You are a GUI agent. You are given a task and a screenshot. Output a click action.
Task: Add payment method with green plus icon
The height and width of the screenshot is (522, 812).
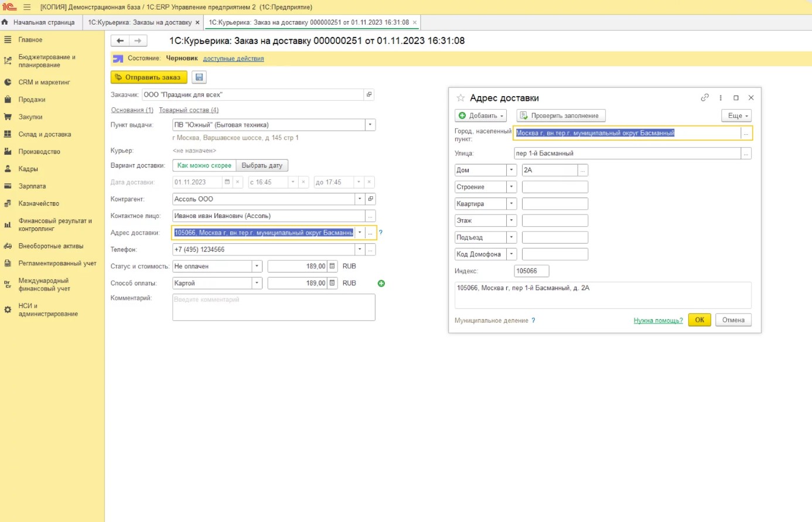click(381, 284)
